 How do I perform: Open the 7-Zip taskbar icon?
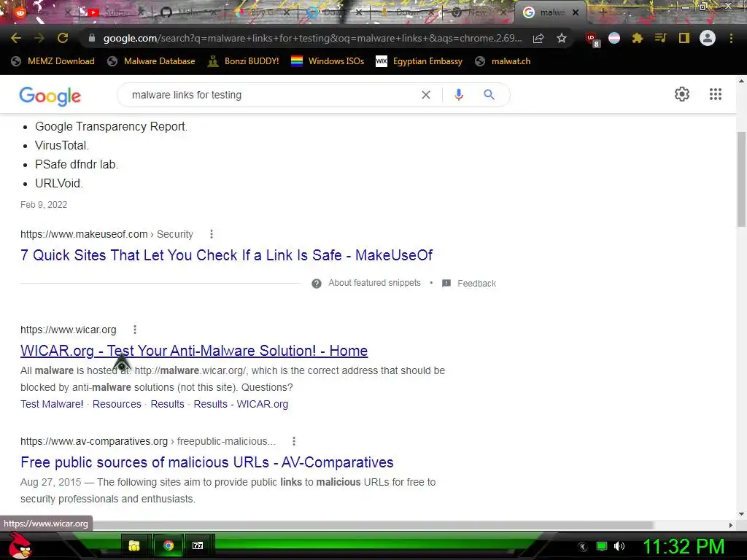(x=198, y=545)
